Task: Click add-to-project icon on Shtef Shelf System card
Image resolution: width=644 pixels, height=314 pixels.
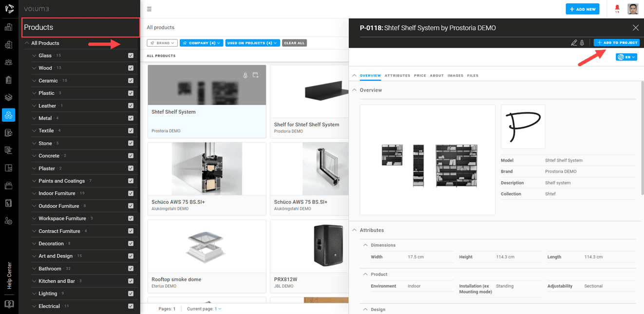Action: tap(255, 75)
